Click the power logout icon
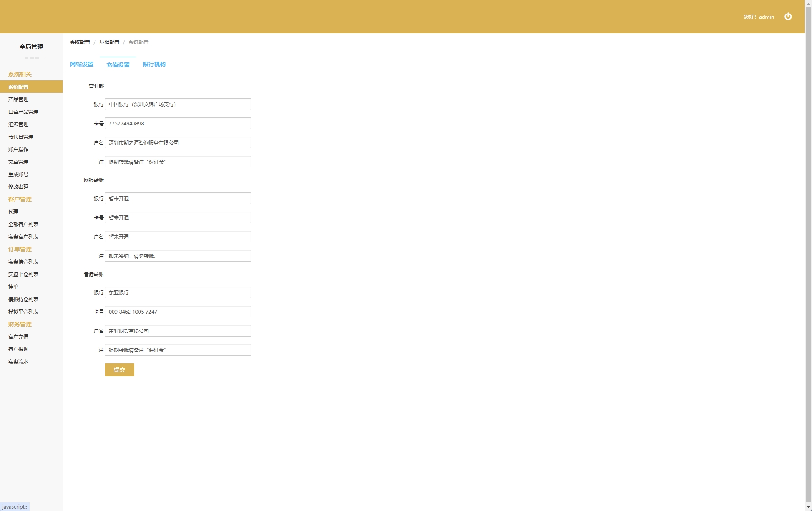Image resolution: width=812 pixels, height=511 pixels. pyautogui.click(x=788, y=17)
